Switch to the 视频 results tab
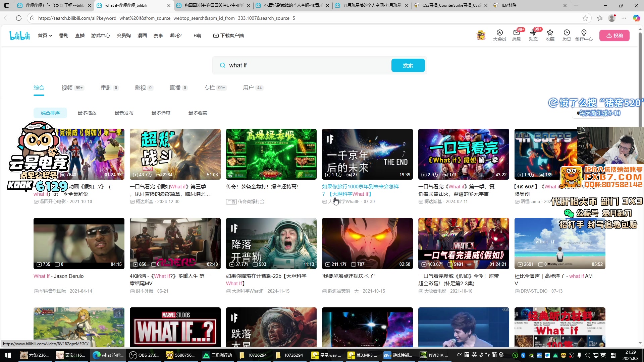The height and width of the screenshot is (362, 644). click(x=72, y=88)
